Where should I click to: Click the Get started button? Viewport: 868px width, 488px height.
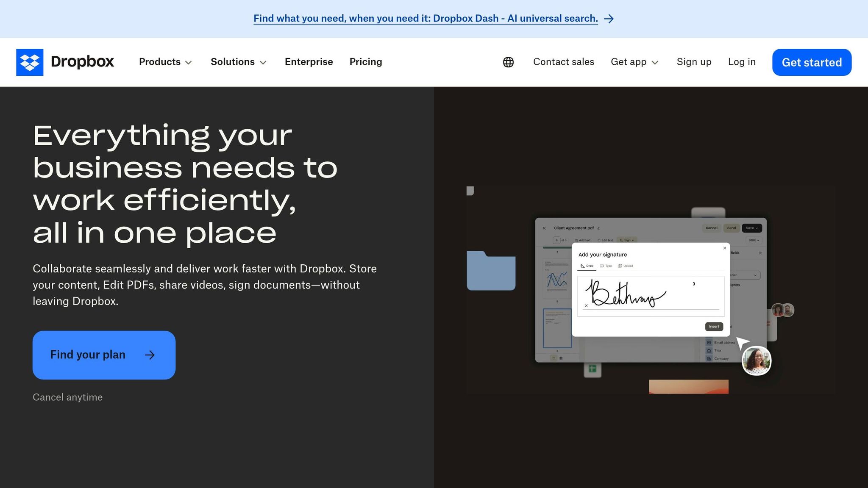(812, 62)
